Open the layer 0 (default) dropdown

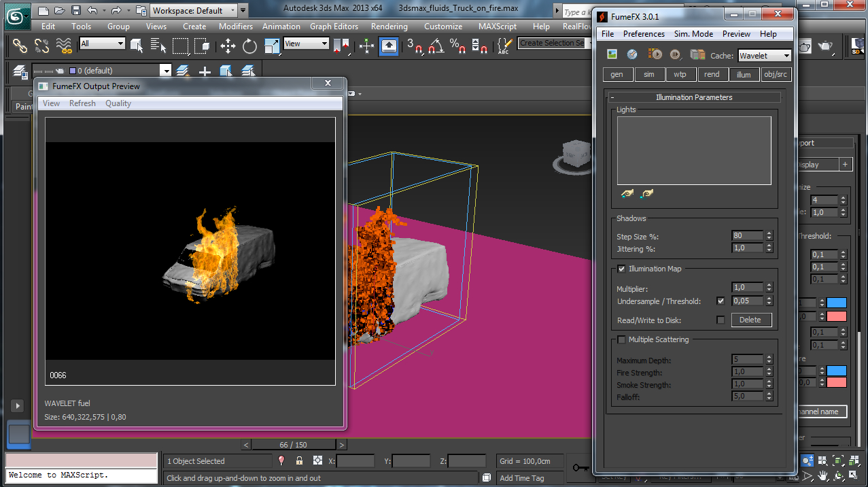coord(102,71)
